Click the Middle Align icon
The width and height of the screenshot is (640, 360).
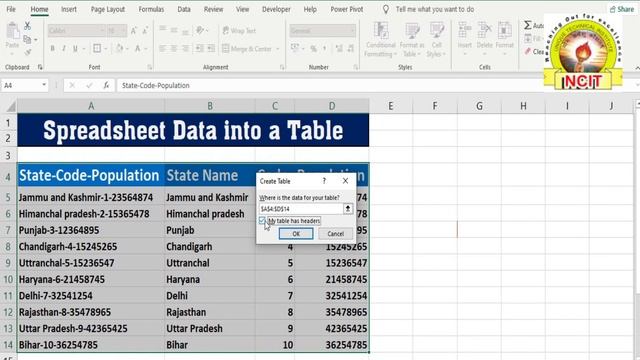click(174, 30)
